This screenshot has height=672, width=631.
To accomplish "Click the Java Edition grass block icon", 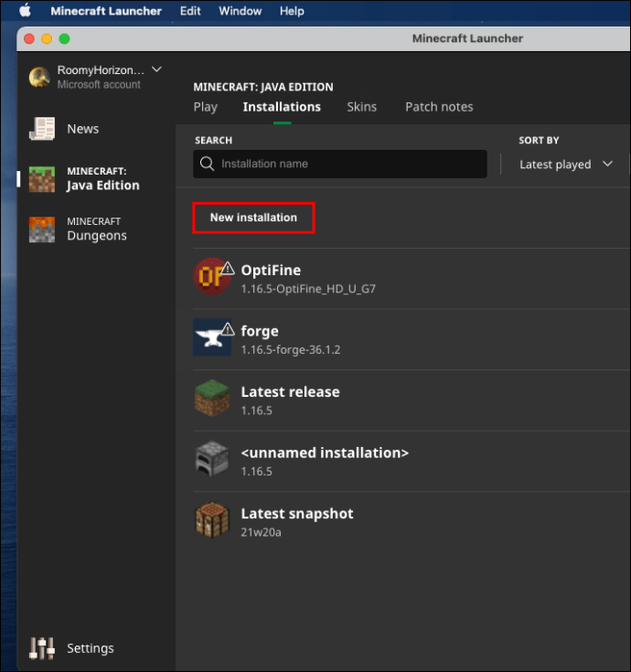I will click(42, 179).
